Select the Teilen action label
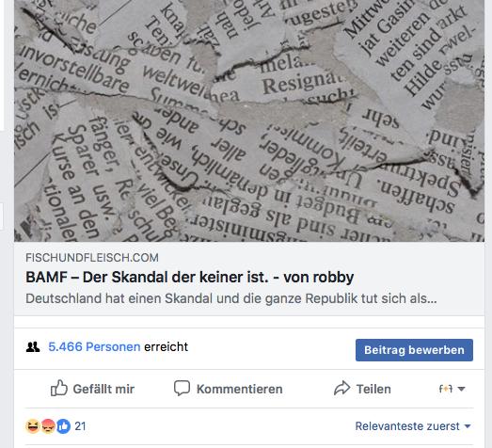492x448 pixels. [373, 389]
